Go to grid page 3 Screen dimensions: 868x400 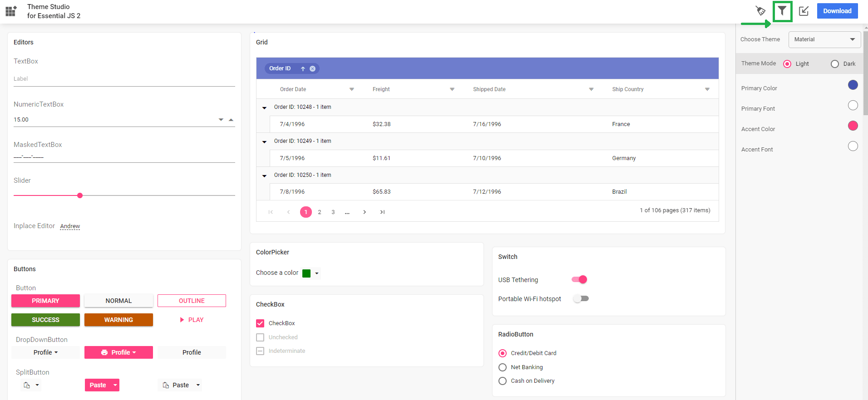(x=333, y=212)
